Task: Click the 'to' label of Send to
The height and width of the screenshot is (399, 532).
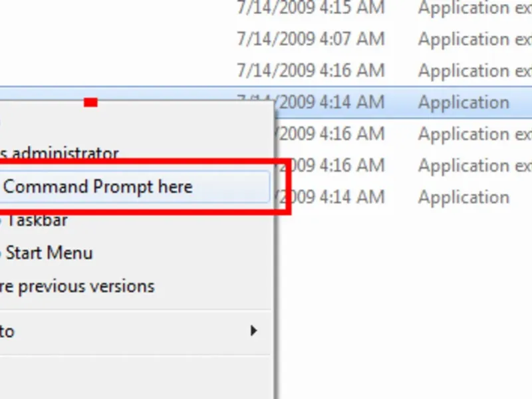Action: (x=7, y=331)
